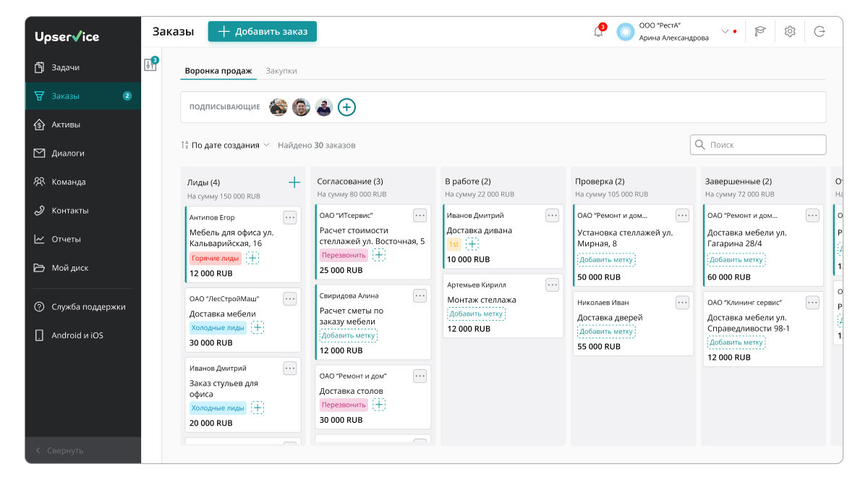
Task: Click the Поиск search field
Action: coord(758,145)
